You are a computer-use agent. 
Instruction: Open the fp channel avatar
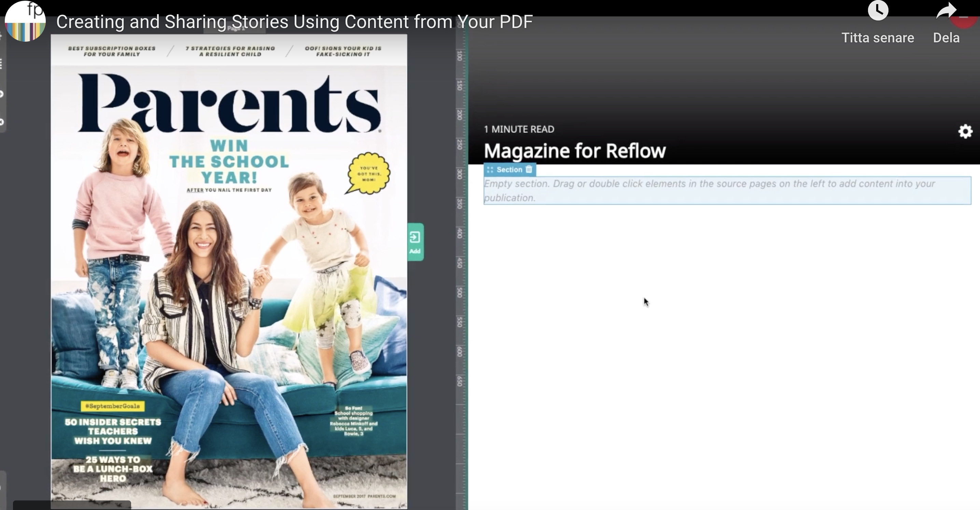pyautogui.click(x=25, y=21)
